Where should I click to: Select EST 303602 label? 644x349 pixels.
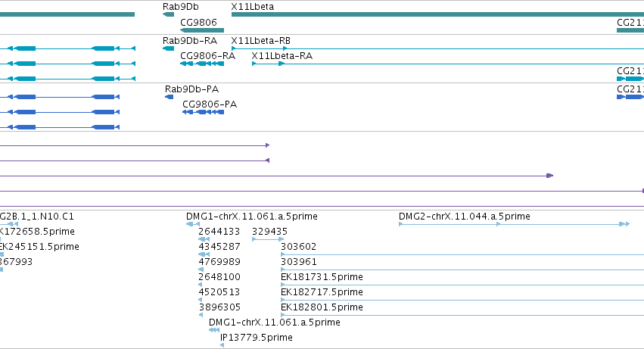299,247
